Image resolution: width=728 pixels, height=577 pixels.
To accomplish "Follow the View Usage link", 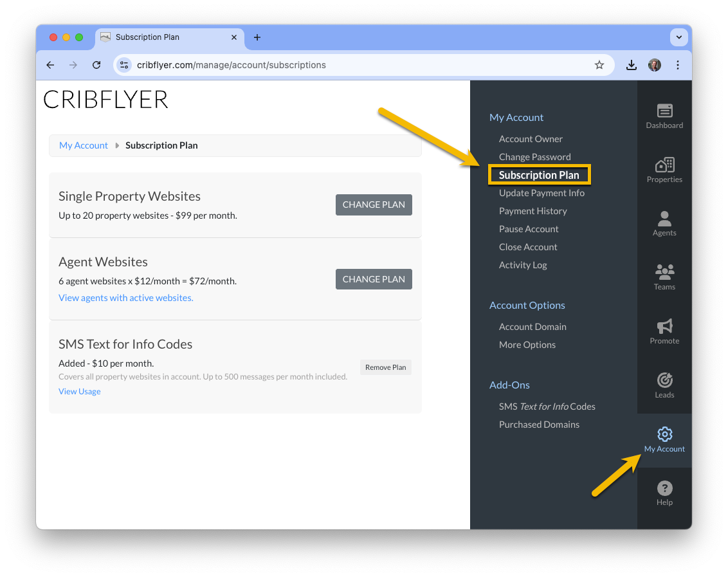I will click(x=79, y=391).
